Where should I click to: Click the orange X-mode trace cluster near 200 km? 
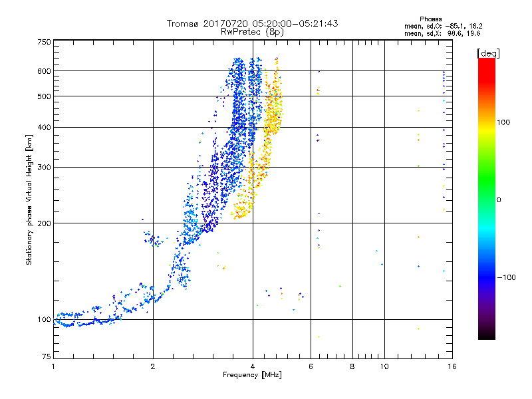pos(241,212)
